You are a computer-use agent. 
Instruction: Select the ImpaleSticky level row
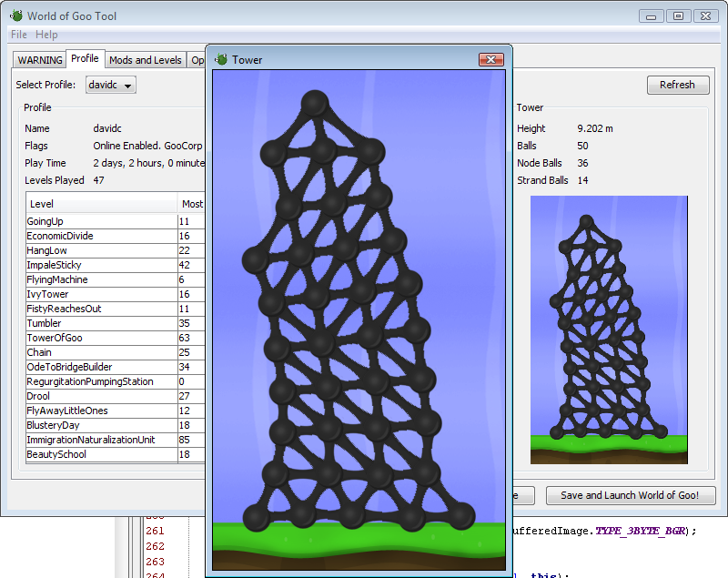click(116, 265)
